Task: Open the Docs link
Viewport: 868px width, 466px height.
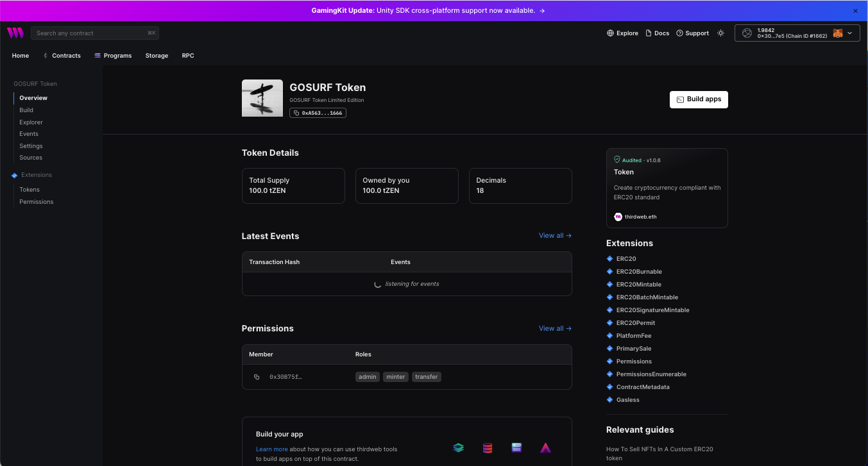Action: point(658,33)
